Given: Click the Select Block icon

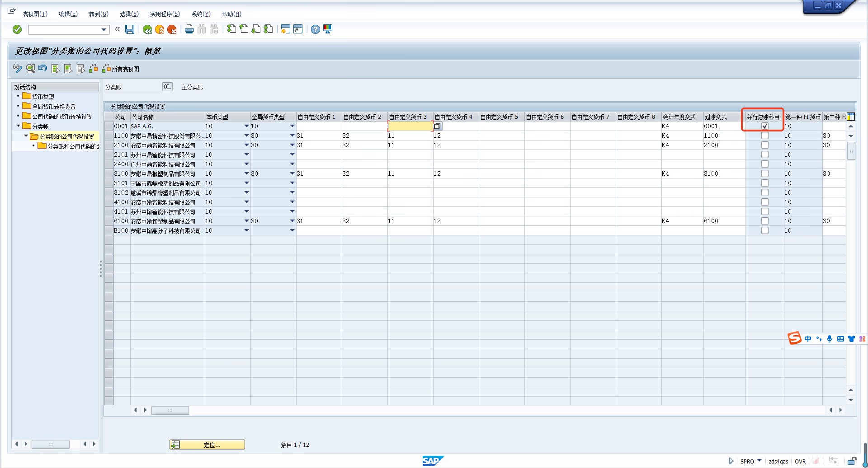Looking at the screenshot, I should [x=68, y=69].
